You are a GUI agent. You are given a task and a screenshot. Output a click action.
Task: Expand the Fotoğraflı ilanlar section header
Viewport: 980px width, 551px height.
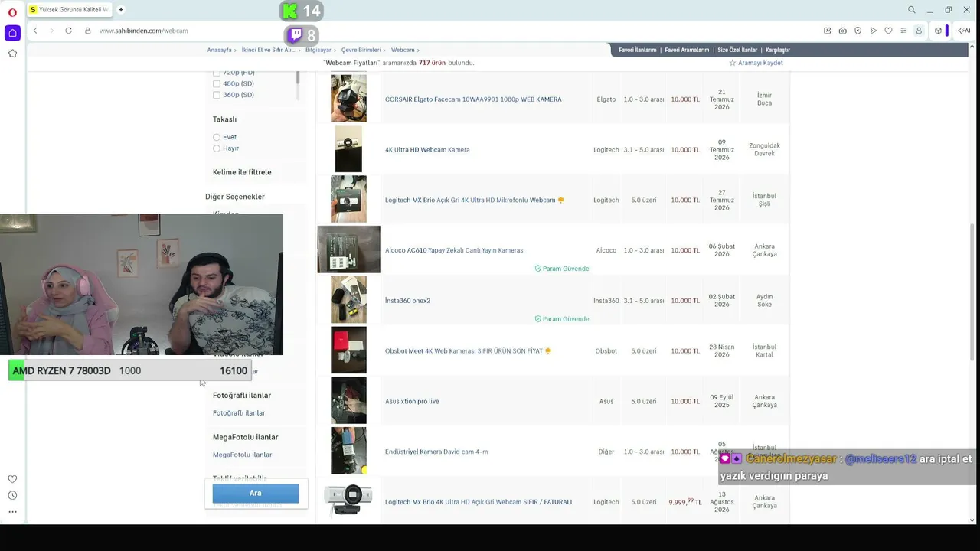pos(242,396)
